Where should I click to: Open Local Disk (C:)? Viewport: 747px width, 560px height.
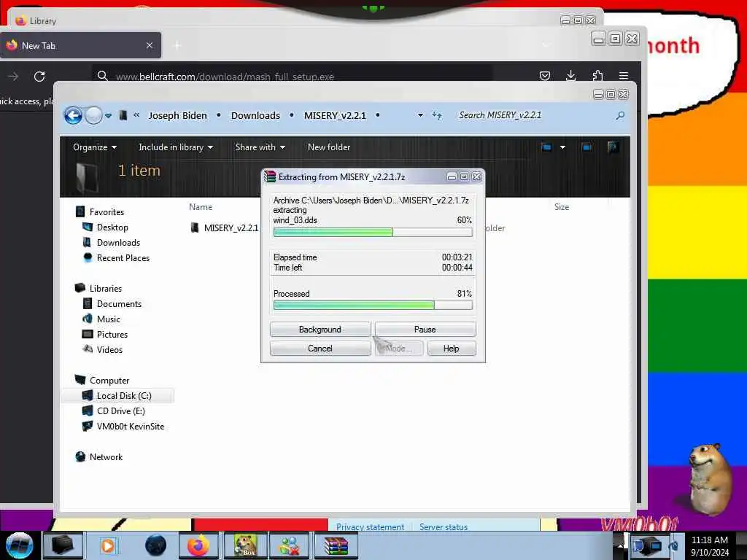click(x=124, y=396)
